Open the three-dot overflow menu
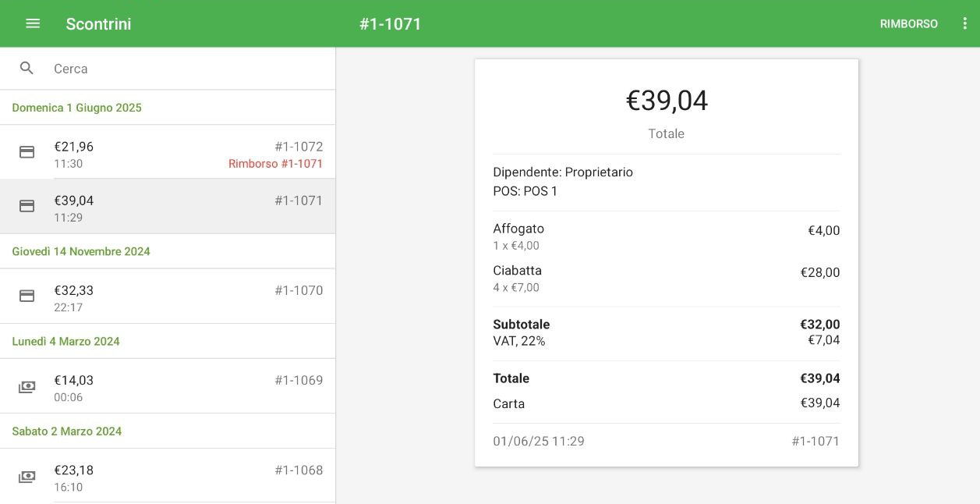Image resolution: width=980 pixels, height=504 pixels. (965, 23)
